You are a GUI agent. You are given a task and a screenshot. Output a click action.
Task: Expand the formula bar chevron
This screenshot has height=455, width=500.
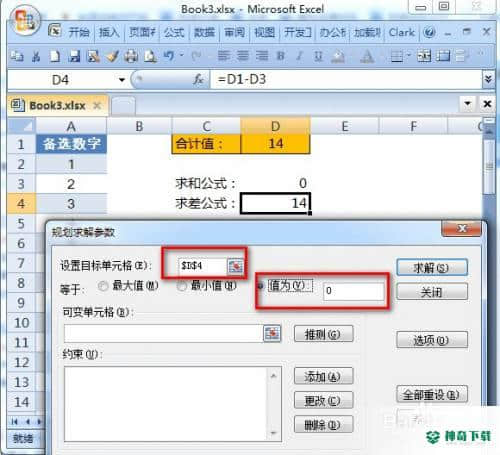[488, 79]
